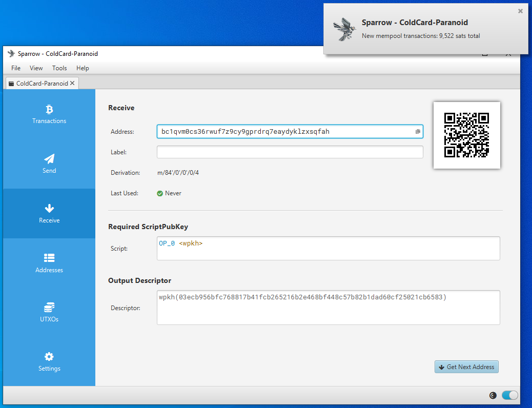Open the Help menu

point(83,68)
